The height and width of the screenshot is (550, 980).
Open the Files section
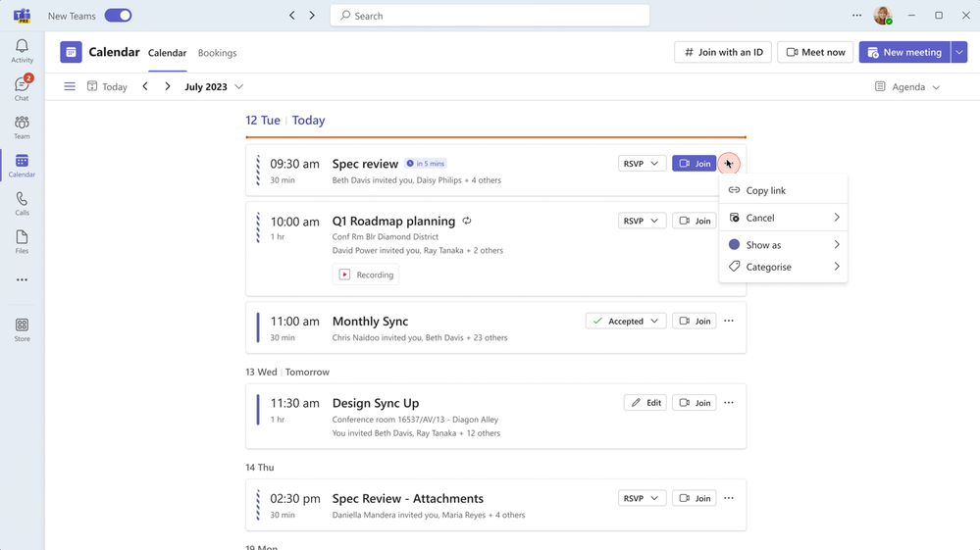coord(22,241)
